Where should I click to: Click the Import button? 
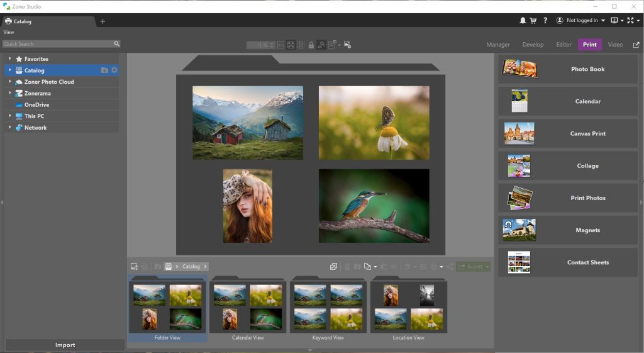65,345
